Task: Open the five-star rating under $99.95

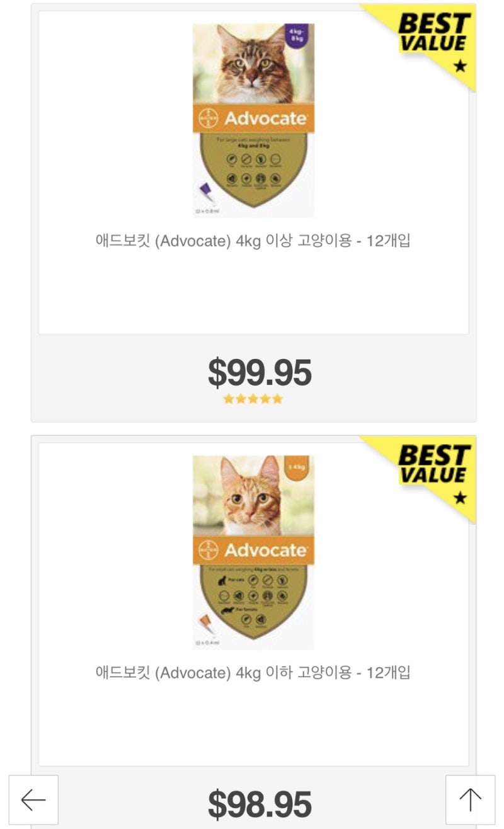Action: [x=253, y=399]
